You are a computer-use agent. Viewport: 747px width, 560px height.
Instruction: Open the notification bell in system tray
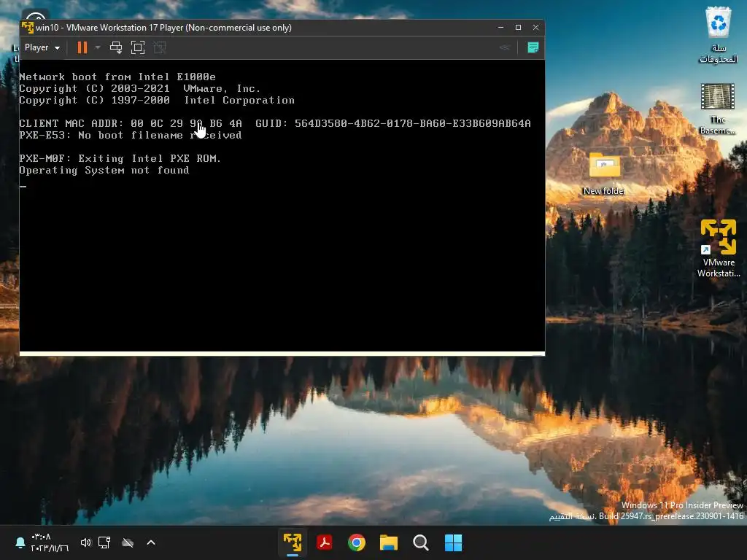click(x=20, y=542)
